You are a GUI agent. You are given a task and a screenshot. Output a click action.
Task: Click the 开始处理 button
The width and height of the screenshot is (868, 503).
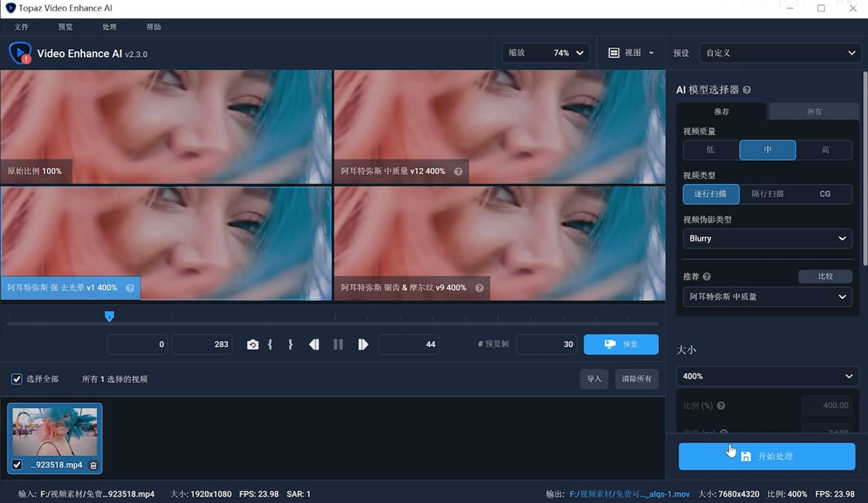tap(767, 456)
